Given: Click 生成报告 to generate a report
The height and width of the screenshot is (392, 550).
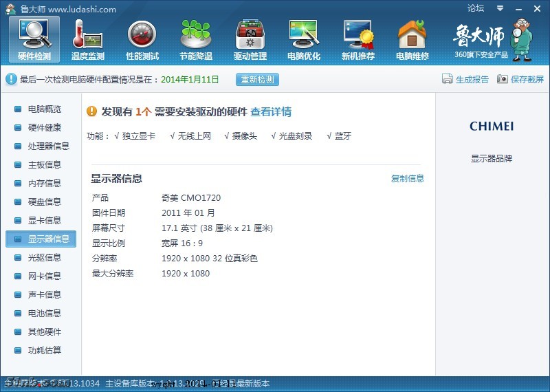Looking at the screenshot, I should [465, 80].
